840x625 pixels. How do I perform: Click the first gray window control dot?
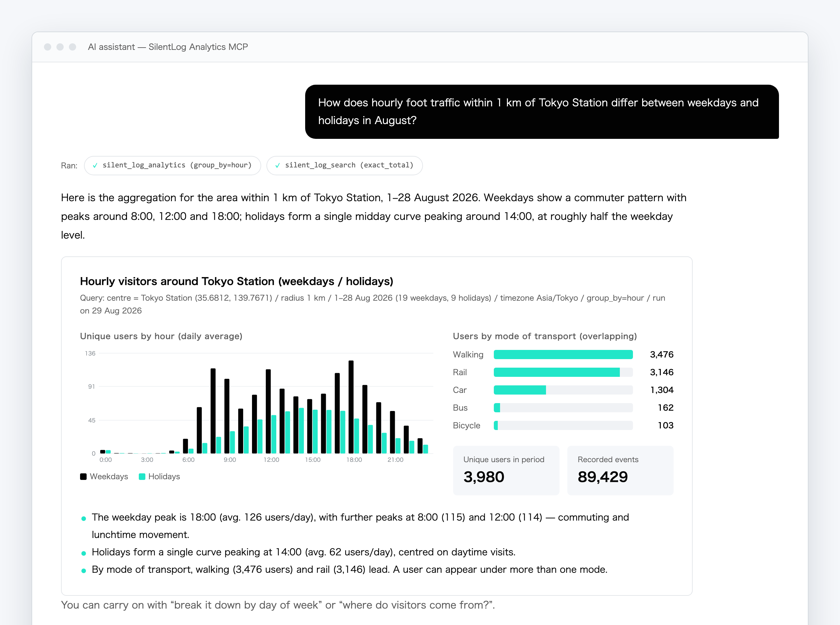tap(48, 47)
